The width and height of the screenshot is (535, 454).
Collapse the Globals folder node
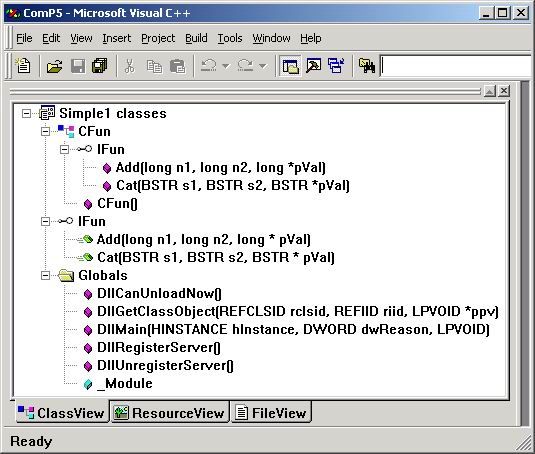tap(45, 276)
